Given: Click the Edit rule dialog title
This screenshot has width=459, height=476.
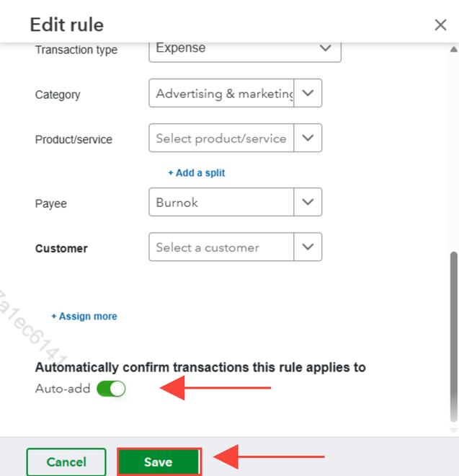Looking at the screenshot, I should (x=66, y=25).
